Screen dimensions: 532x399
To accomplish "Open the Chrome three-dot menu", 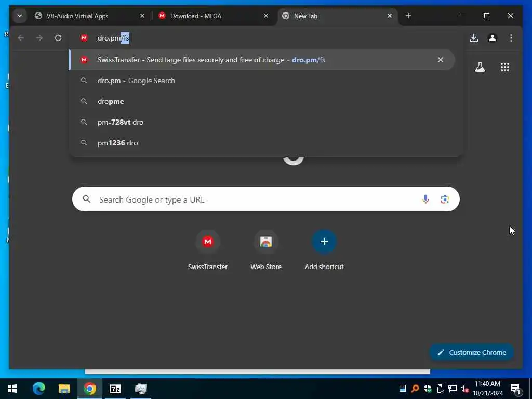I will [511, 38].
